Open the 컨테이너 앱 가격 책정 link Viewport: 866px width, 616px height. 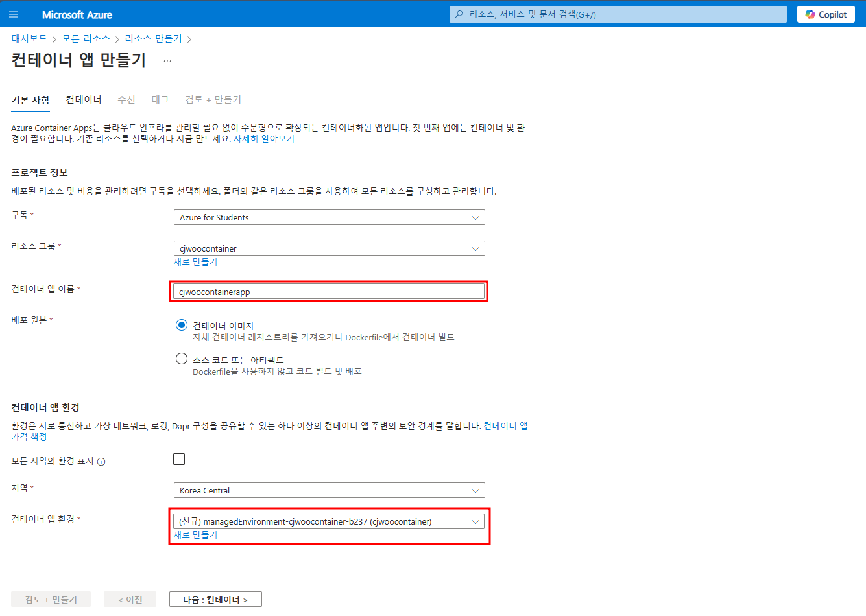pos(505,426)
